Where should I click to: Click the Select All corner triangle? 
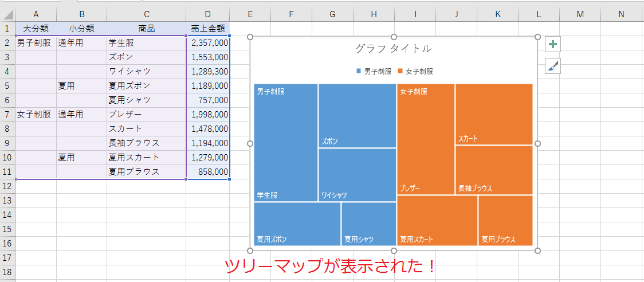7,15
